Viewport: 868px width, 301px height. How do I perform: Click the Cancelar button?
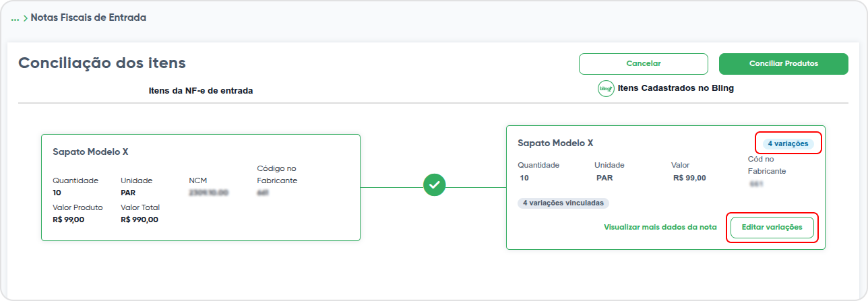644,63
